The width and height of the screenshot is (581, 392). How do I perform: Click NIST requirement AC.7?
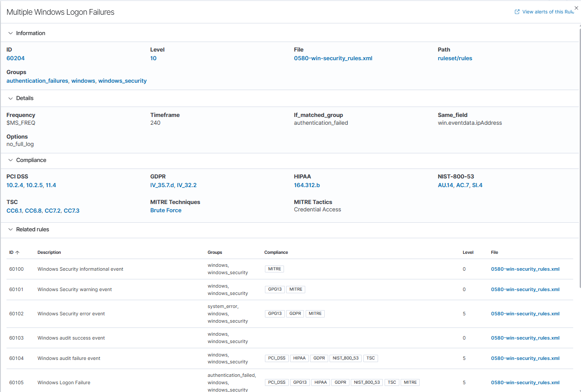click(463, 185)
